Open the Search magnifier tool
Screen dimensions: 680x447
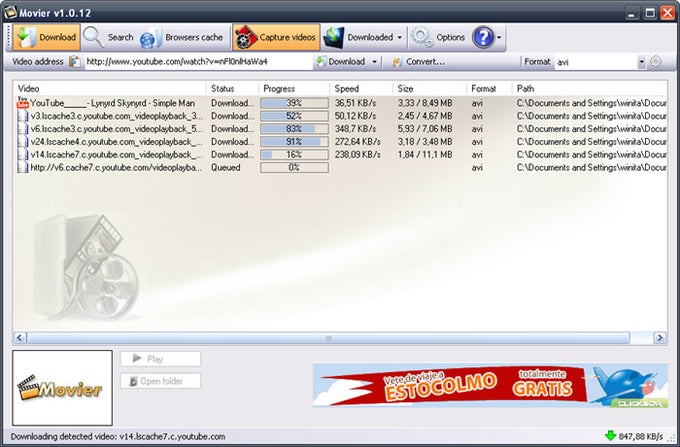point(108,37)
